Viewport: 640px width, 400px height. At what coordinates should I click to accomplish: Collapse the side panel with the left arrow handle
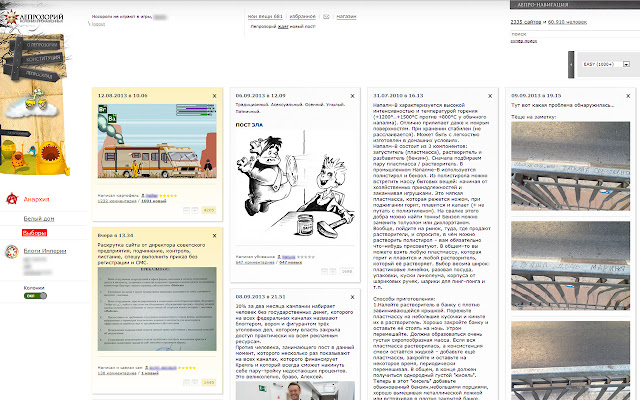coord(571,64)
